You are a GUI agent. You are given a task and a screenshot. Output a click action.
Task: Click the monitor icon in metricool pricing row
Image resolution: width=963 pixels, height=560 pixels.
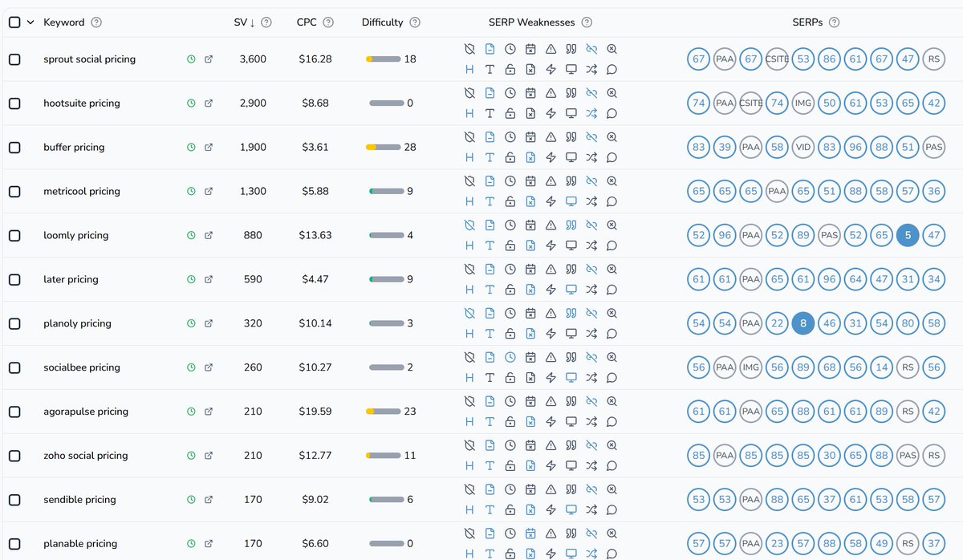[x=571, y=202]
